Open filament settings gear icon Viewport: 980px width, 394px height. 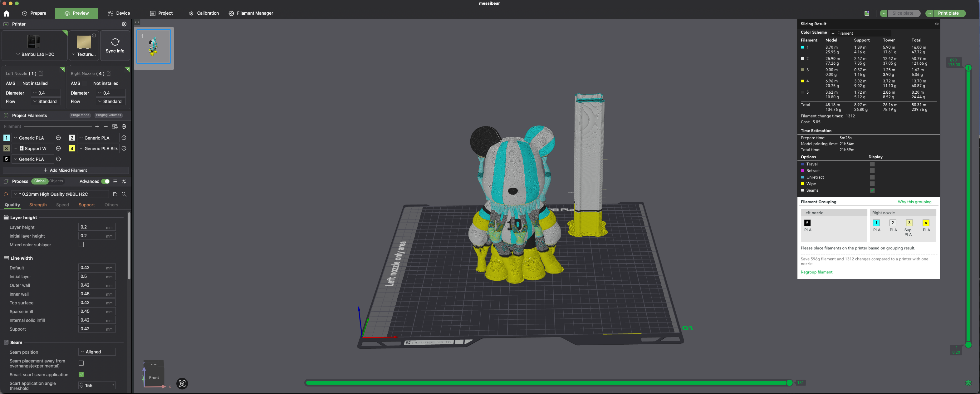pyautogui.click(x=124, y=126)
